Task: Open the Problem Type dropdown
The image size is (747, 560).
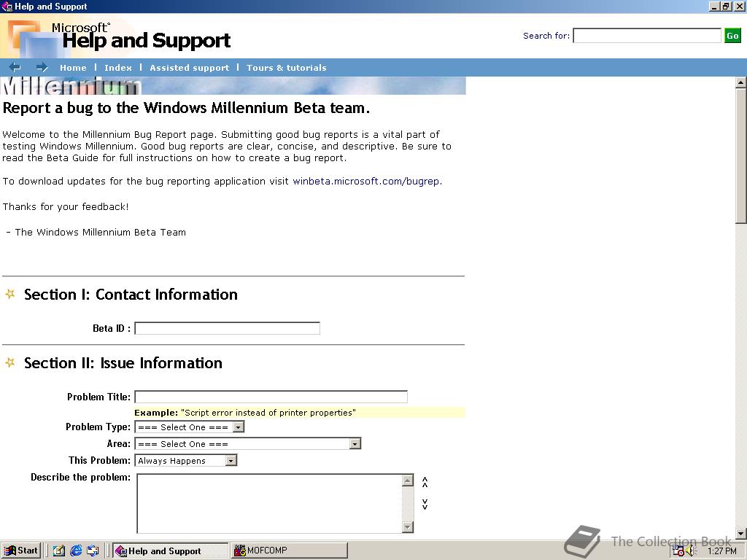Action: 190,427
